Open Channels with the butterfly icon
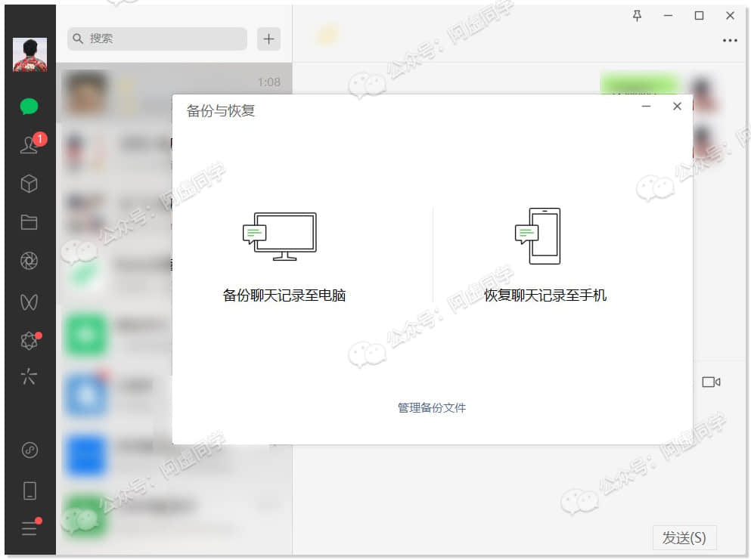The height and width of the screenshot is (560, 751). 29,302
